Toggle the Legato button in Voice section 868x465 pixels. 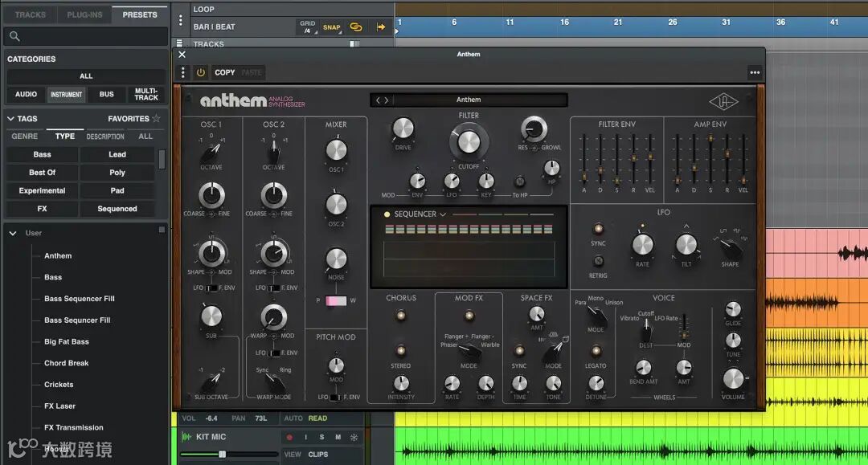(596, 350)
